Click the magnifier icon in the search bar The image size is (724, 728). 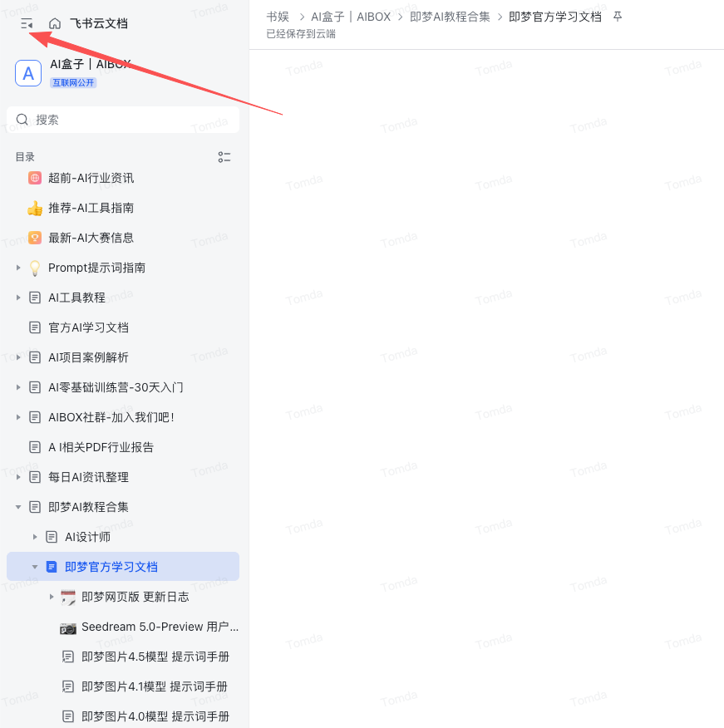point(22,119)
